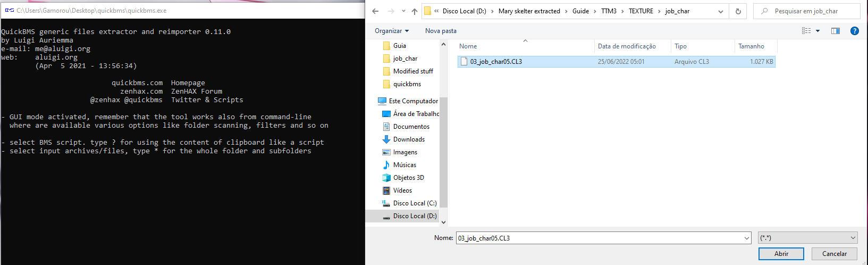Go back in file dialog navigation
The width and height of the screenshot is (868, 265).
tap(375, 11)
